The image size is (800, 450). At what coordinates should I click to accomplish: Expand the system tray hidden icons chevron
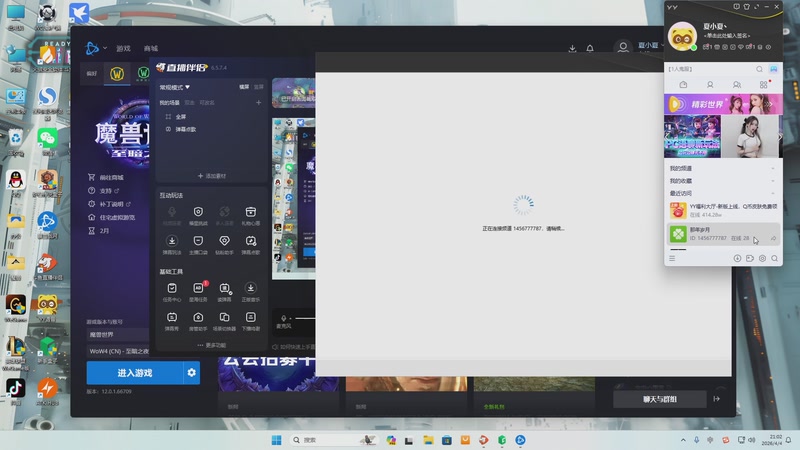(x=683, y=440)
